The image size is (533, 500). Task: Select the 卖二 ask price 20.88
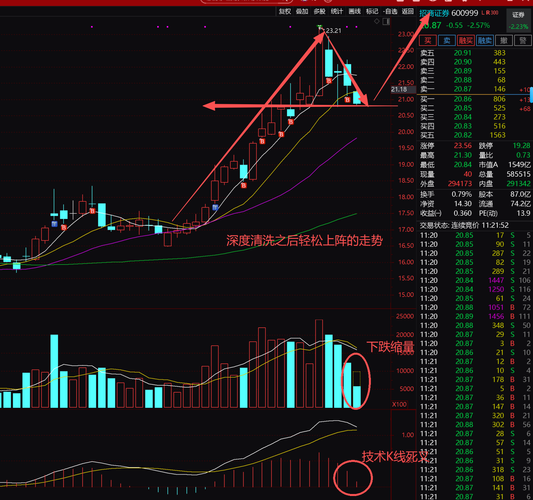[x=462, y=80]
